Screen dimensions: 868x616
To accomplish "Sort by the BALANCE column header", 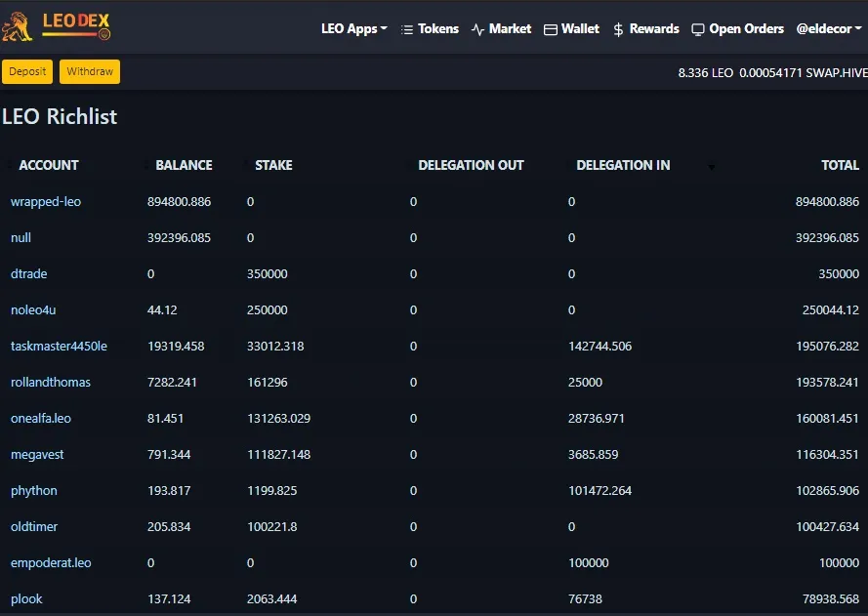I will point(184,165).
